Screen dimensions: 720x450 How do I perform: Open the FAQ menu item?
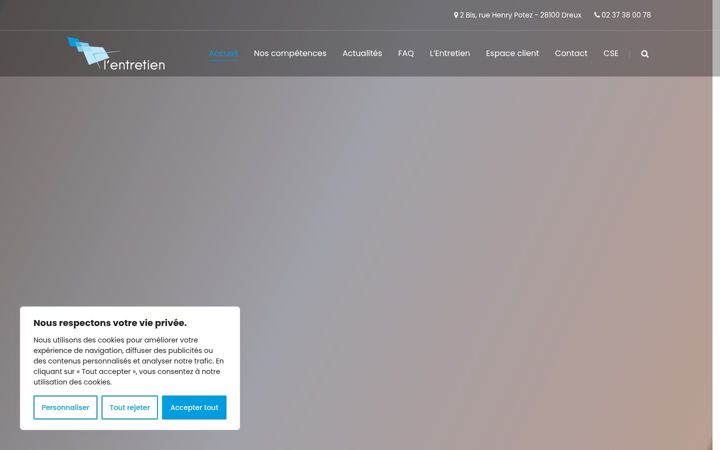[x=405, y=53]
